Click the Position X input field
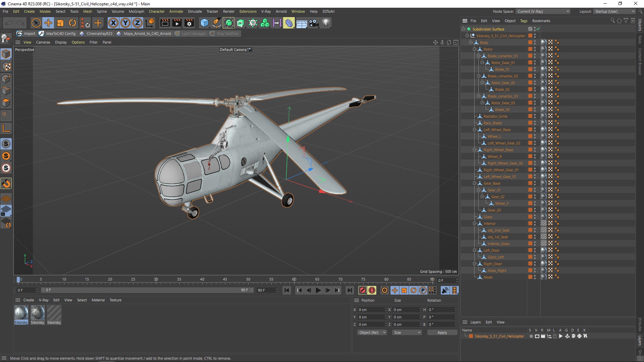This screenshot has height=362, width=644. (x=372, y=310)
